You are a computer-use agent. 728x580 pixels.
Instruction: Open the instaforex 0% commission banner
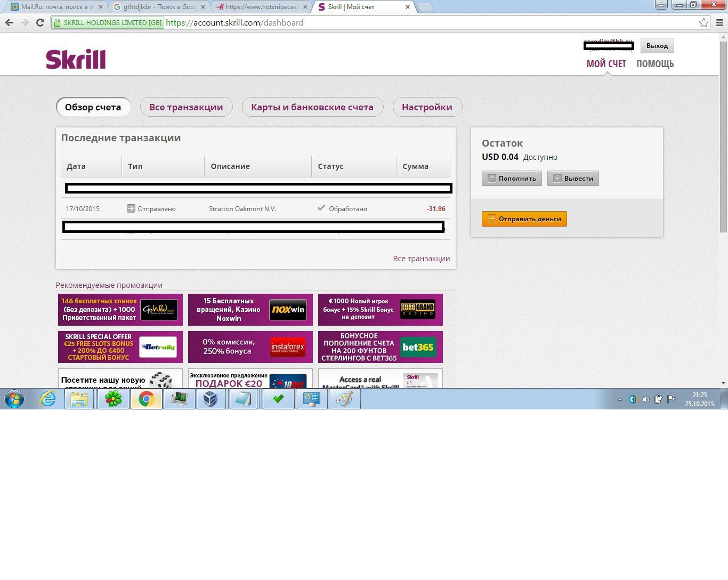[250, 347]
